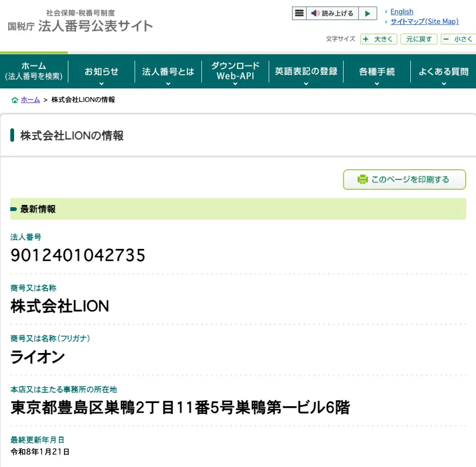Click the printer icon in print button
Screen dimensions: 476x467
363,180
